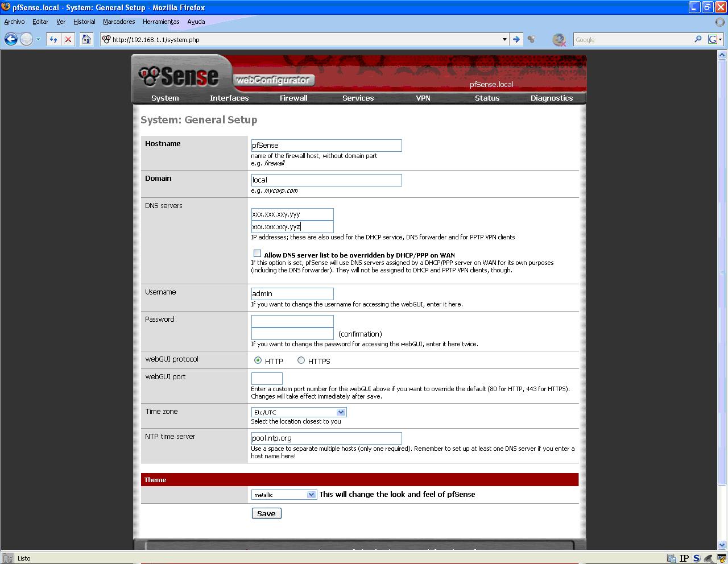Click the Firefox icon in the title bar
728x564 pixels.
6,7
